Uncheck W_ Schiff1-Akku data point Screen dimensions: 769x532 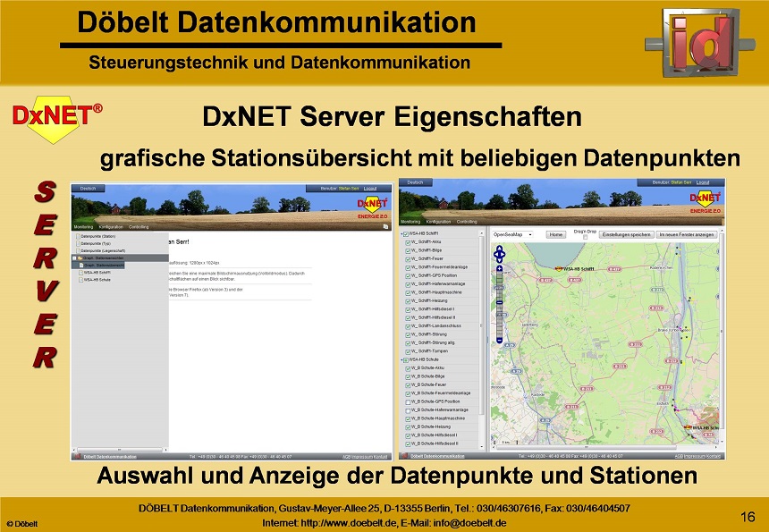(408, 242)
